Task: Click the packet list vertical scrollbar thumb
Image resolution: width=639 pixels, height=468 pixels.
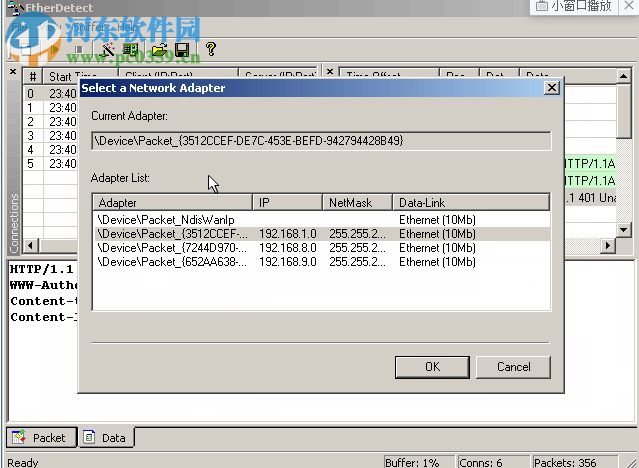Action: pos(624,111)
